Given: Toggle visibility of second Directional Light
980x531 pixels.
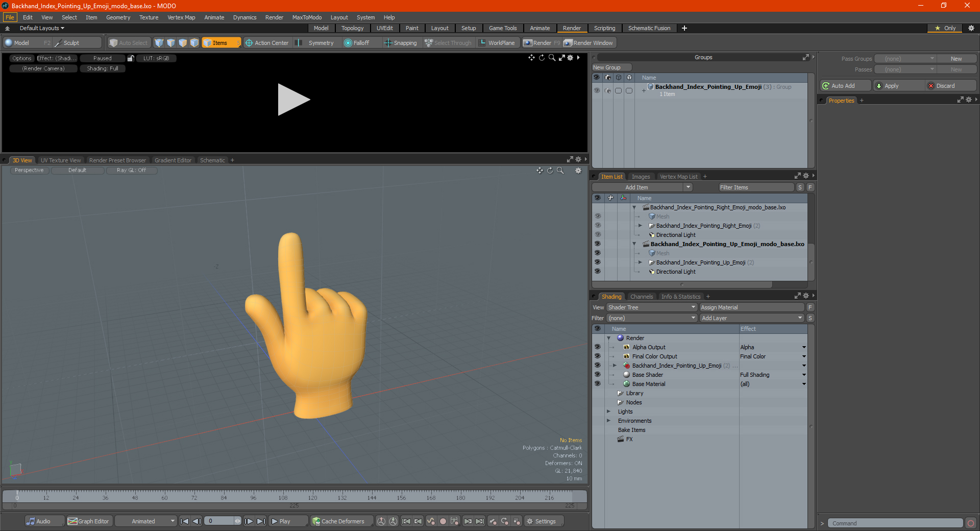Looking at the screenshot, I should pyautogui.click(x=597, y=271).
